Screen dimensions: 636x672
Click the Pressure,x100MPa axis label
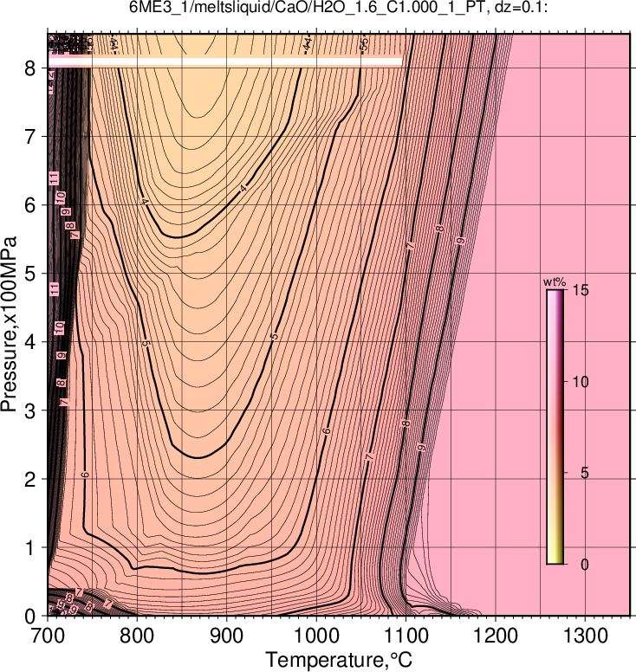coord(9,325)
